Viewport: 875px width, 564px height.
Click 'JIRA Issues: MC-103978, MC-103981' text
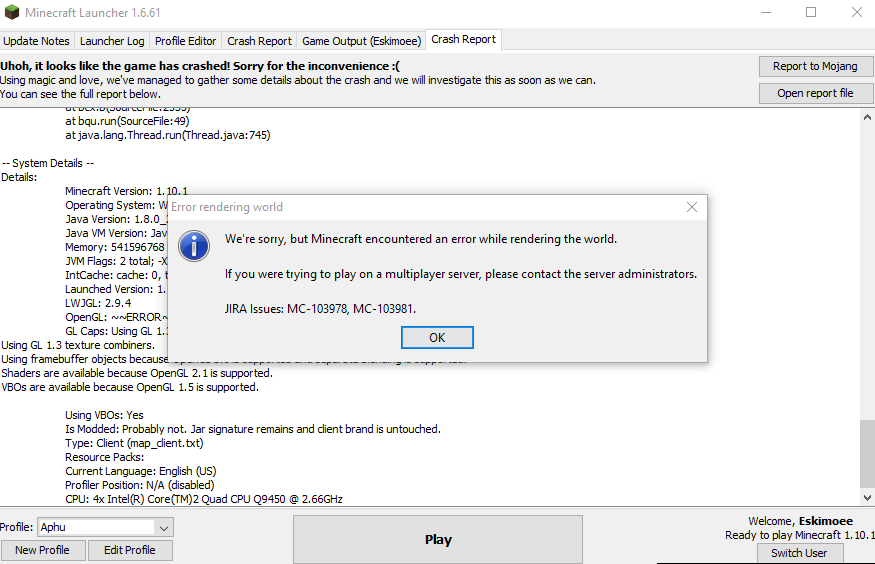pos(320,308)
